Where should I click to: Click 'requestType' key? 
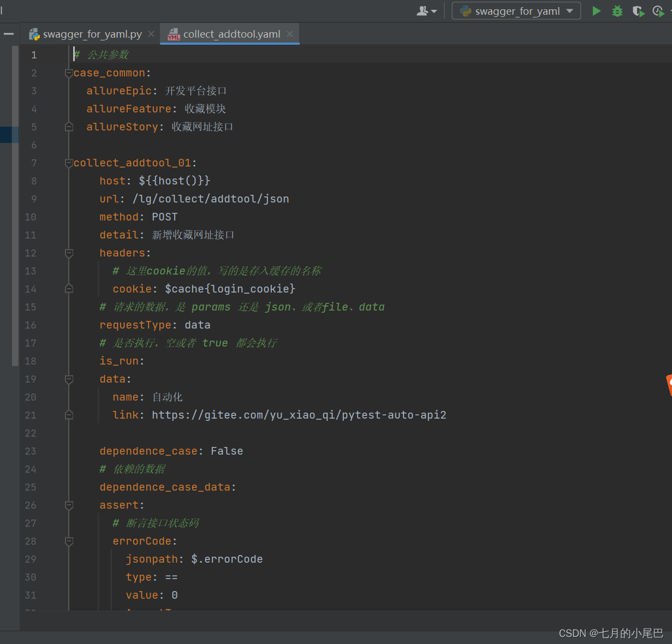(135, 325)
